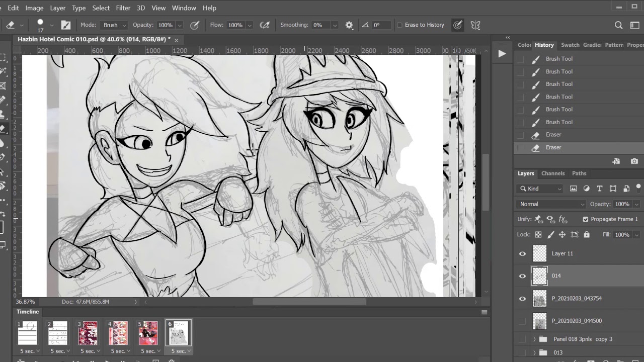This screenshot has width=644, height=362.
Task: Click the horizontal canvas scrollbar
Action: [x=309, y=302]
